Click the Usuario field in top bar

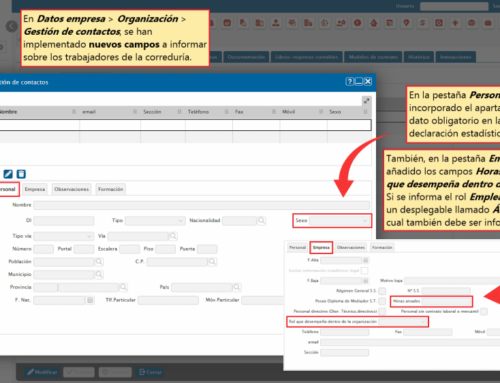454,6
